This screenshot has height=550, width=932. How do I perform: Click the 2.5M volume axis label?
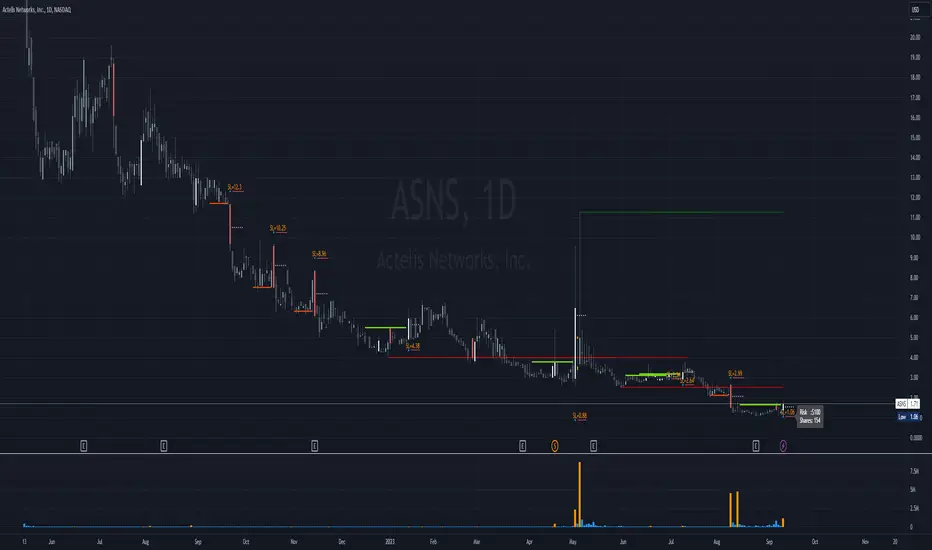pyautogui.click(x=914, y=508)
